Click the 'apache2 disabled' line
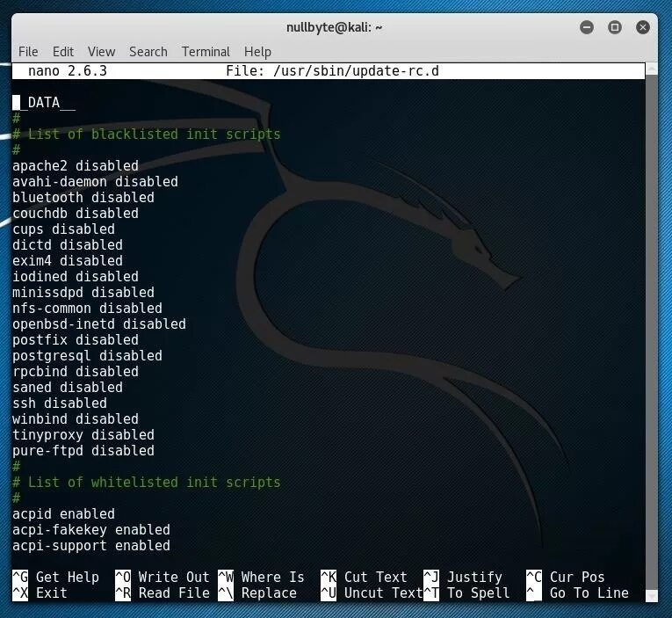672x618 pixels. coord(76,166)
